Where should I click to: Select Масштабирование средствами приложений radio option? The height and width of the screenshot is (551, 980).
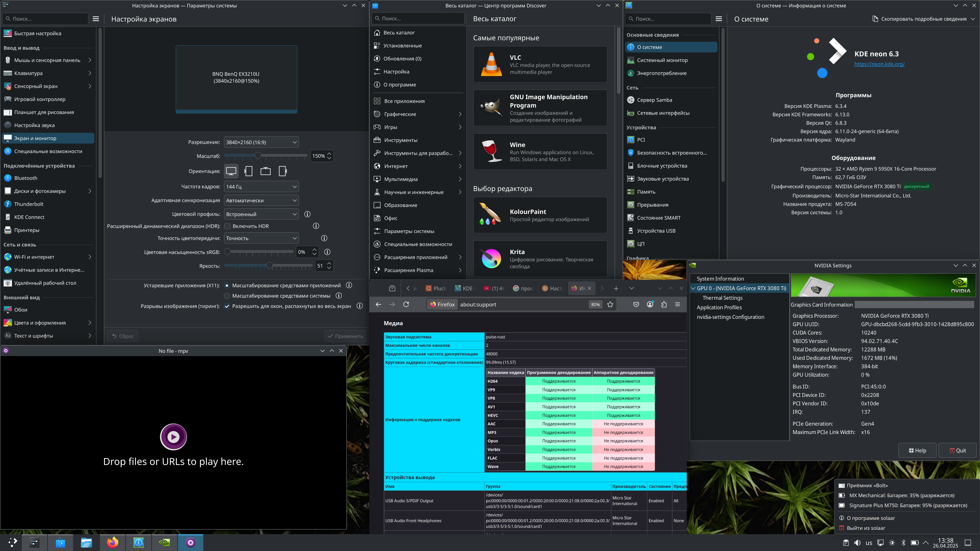click(x=227, y=285)
